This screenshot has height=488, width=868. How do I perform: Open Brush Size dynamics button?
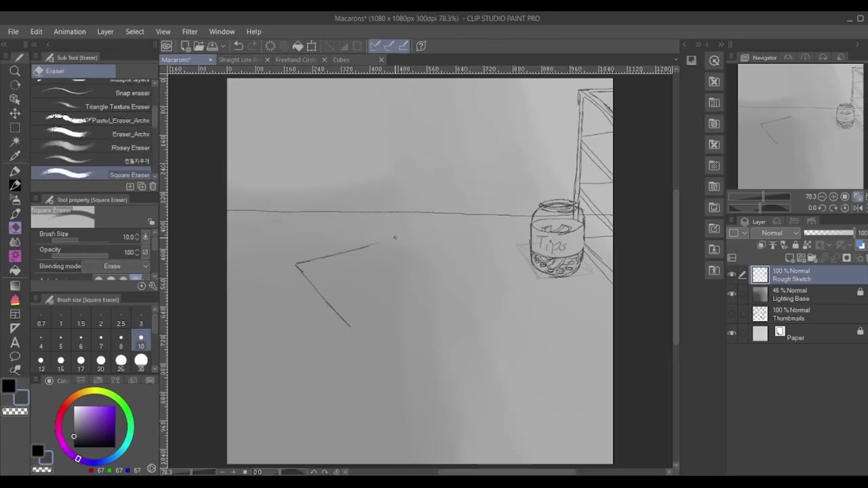(145, 237)
